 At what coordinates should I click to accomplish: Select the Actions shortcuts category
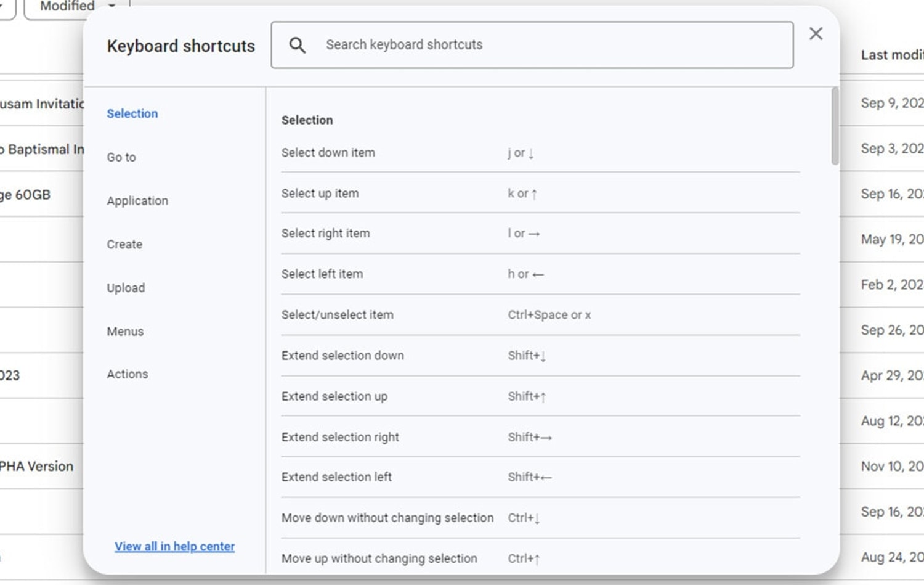(x=127, y=374)
